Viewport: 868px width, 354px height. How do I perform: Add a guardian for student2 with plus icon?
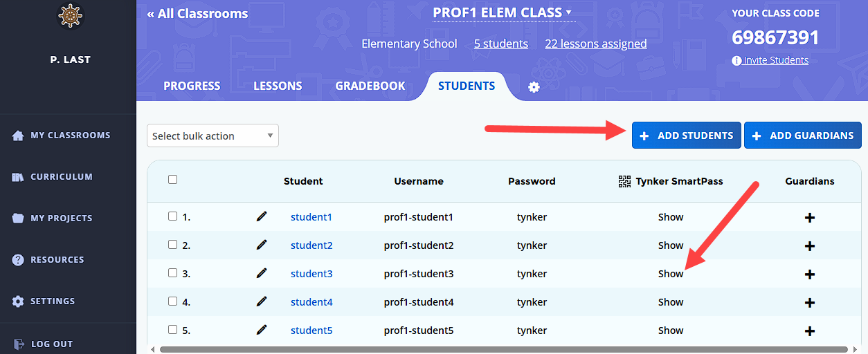(x=809, y=246)
